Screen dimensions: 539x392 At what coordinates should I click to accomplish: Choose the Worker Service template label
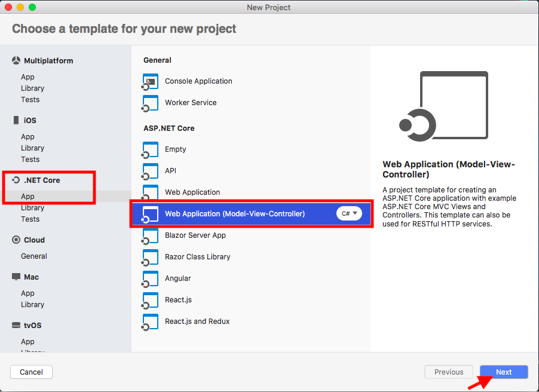pyautogui.click(x=191, y=102)
